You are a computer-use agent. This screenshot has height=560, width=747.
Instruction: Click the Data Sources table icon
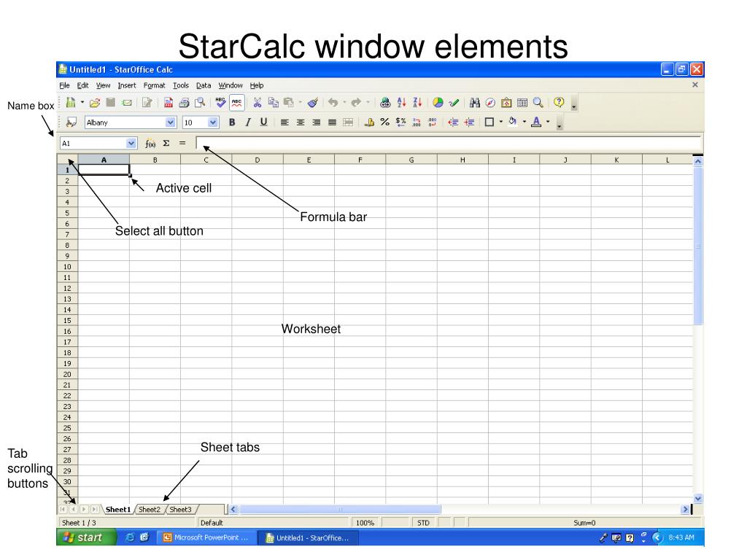[x=522, y=102]
